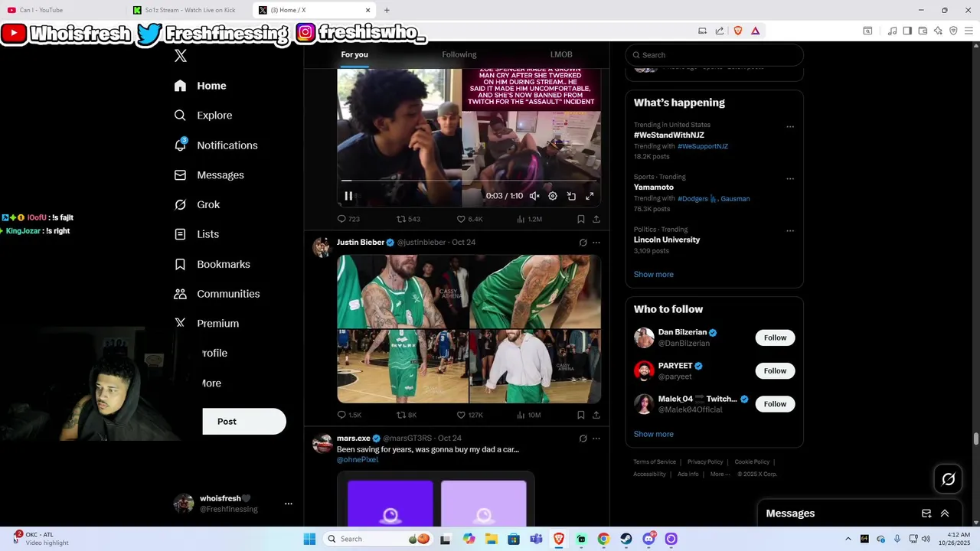Open Steam from Windows taskbar

click(626, 539)
